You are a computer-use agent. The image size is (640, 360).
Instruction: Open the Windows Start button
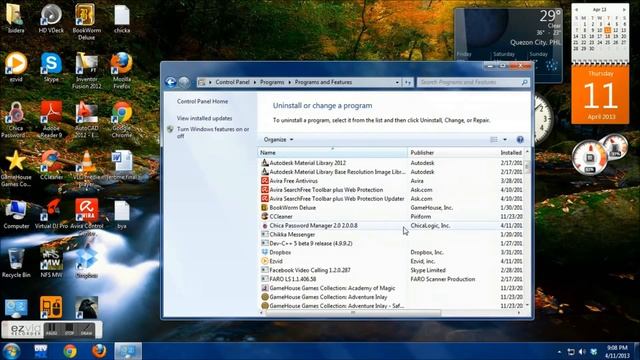coord(11,351)
